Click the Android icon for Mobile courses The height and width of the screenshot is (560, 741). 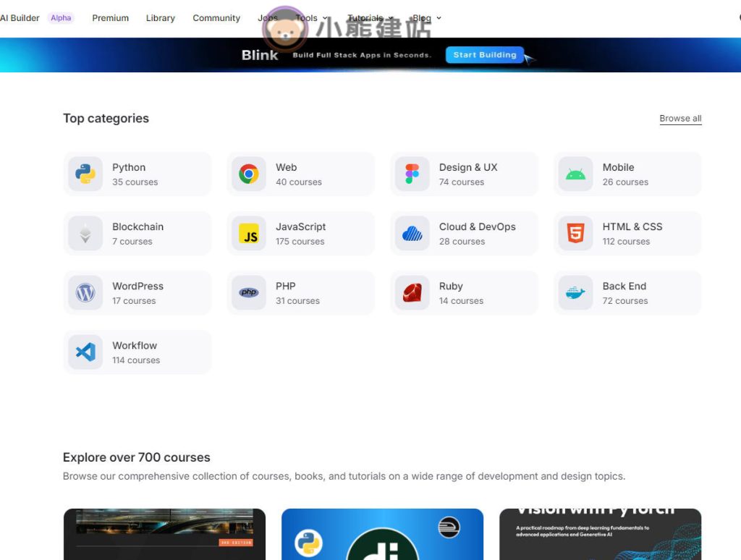click(x=576, y=174)
